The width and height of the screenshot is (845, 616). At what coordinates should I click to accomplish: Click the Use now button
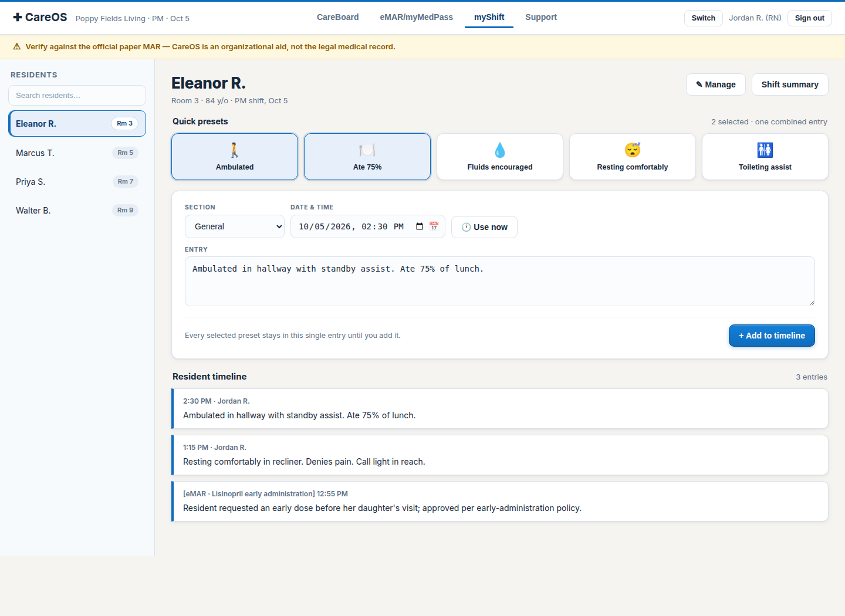click(x=484, y=227)
